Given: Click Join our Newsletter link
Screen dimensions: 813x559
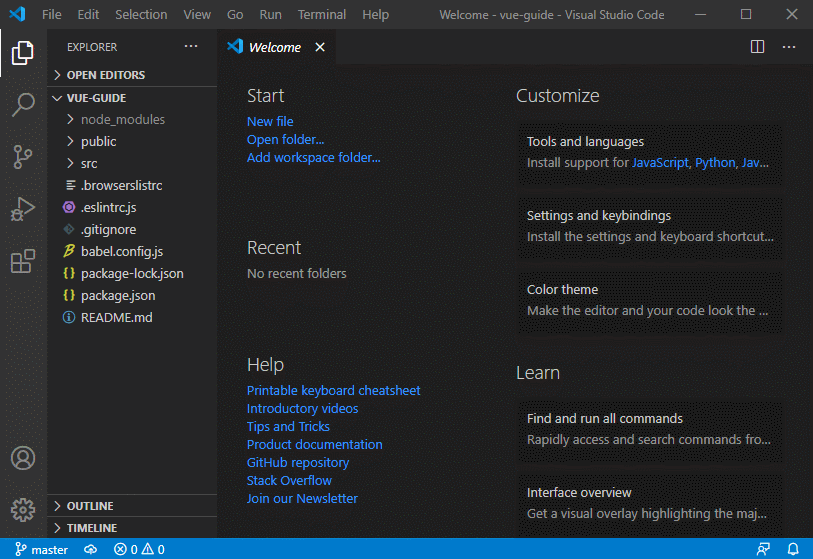Looking at the screenshot, I should (302, 498).
